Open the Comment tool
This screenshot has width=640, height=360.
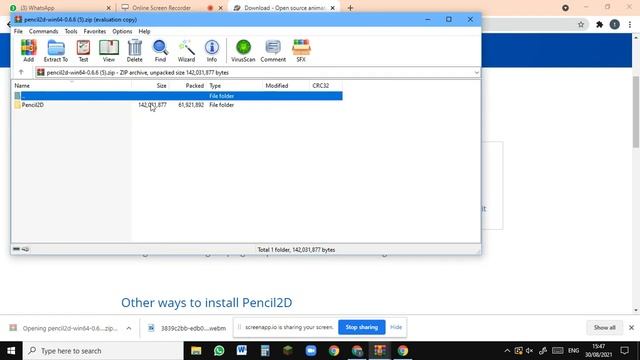pos(273,51)
